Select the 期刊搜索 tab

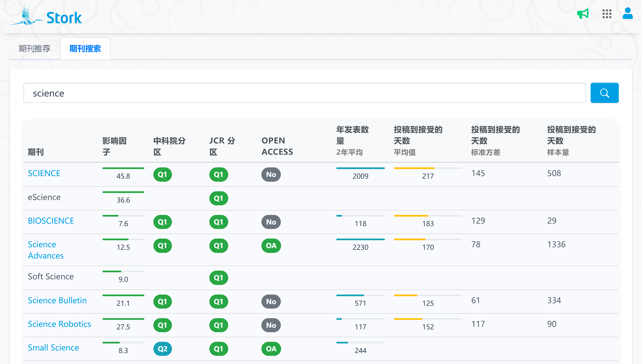(x=85, y=49)
